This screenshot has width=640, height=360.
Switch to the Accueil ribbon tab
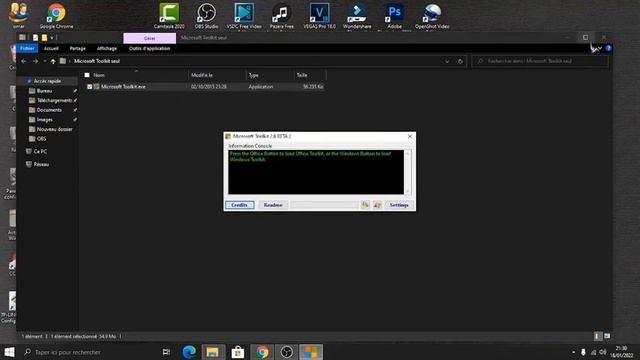[x=51, y=48]
